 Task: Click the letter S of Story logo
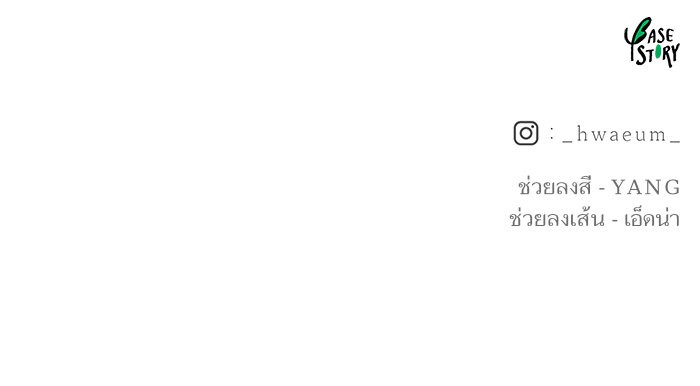click(641, 56)
